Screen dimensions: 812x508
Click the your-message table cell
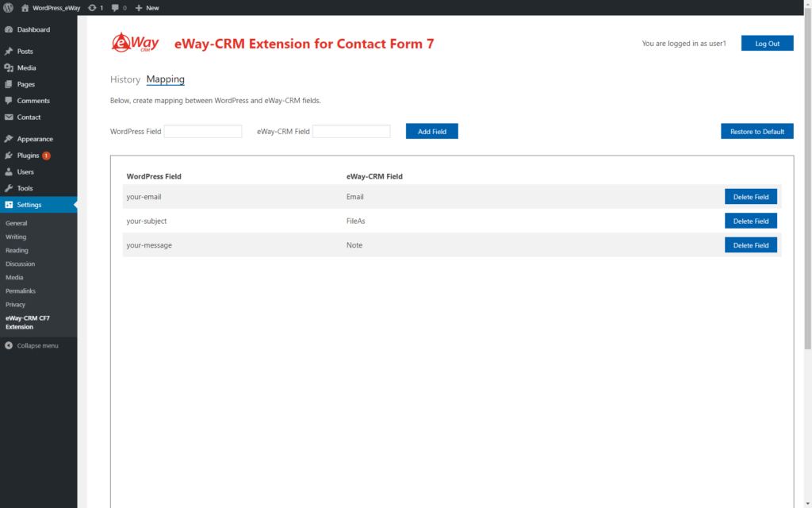pos(149,245)
